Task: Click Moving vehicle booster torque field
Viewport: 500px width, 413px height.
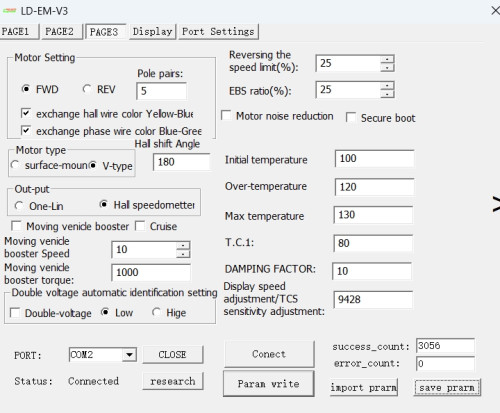Action: click(151, 272)
